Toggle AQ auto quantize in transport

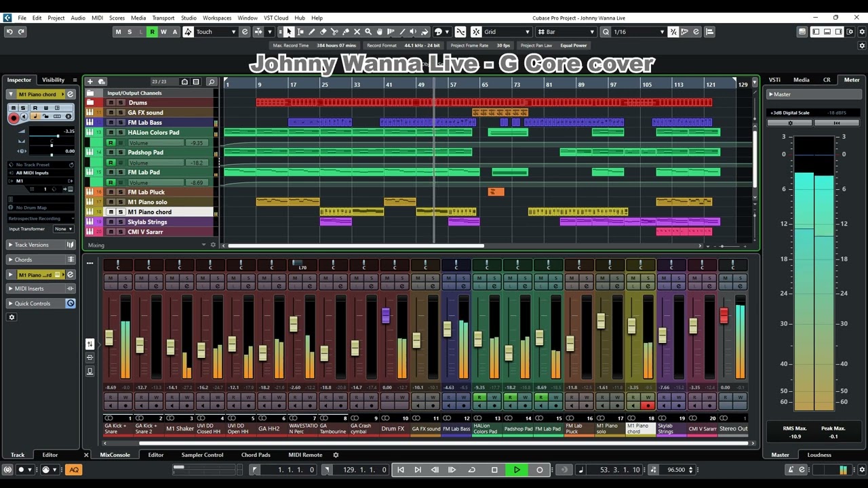[73, 470]
